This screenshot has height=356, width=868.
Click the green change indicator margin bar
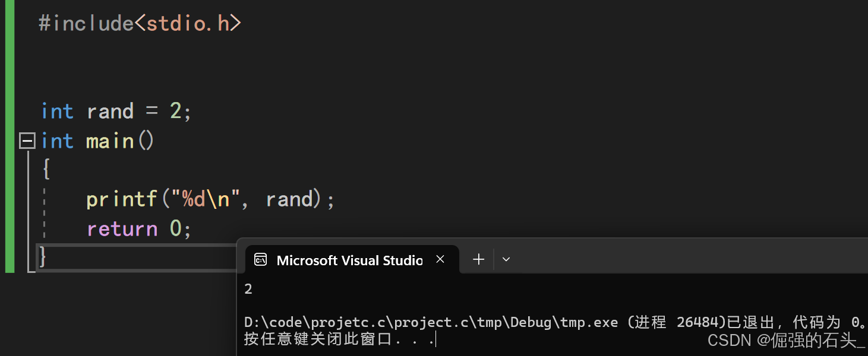[10, 136]
